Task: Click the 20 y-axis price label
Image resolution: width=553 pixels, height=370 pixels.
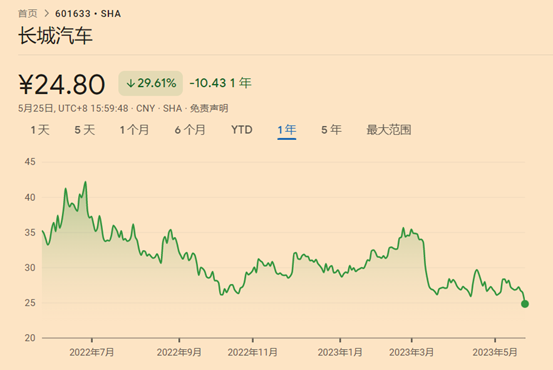Action: [30, 338]
